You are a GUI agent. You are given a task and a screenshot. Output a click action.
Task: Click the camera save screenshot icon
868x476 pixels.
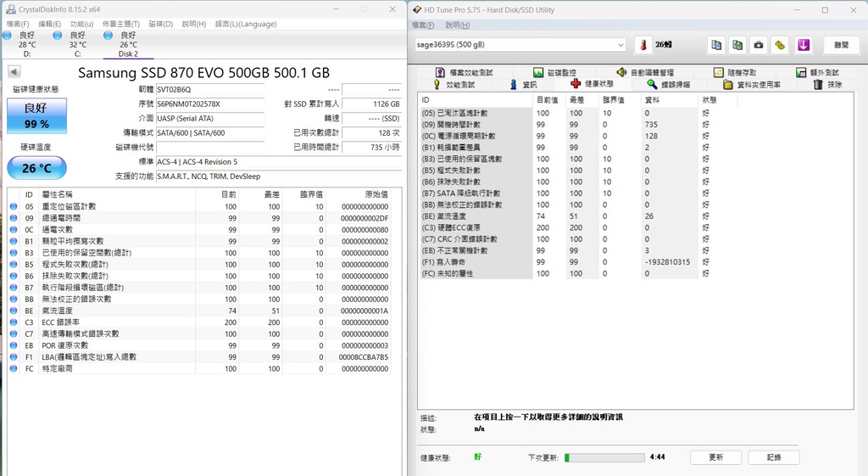(x=759, y=45)
